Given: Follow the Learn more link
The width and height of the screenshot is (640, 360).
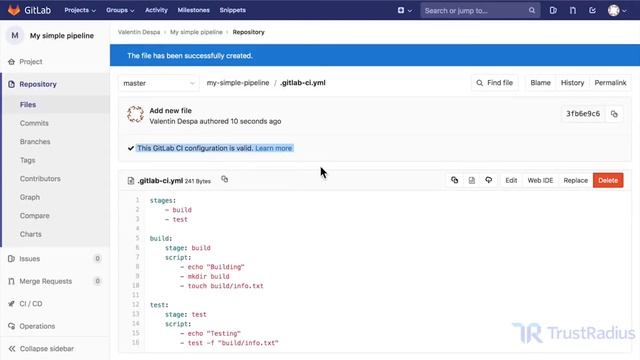Looking at the screenshot, I should 273,148.
